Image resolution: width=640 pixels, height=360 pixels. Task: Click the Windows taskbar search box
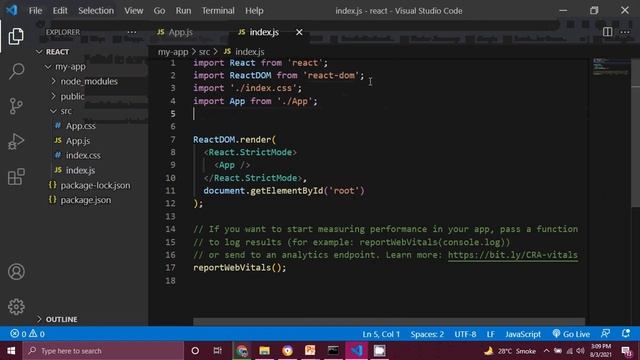click(103, 351)
